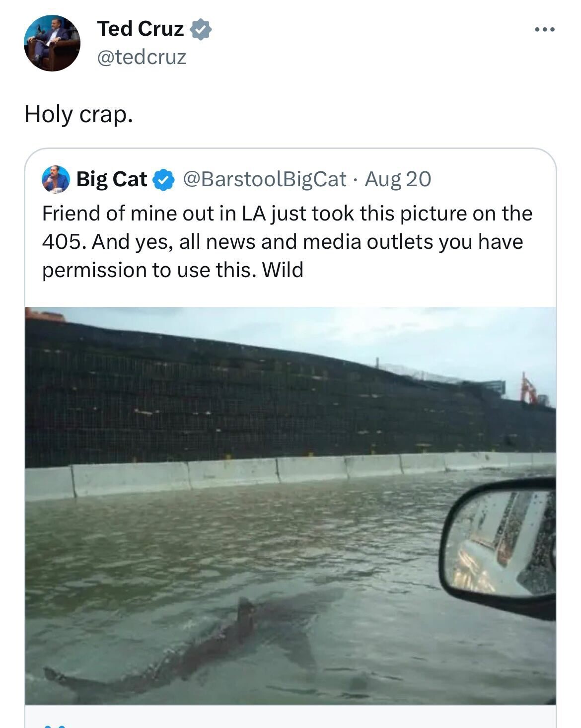Open the flooded highway photo
581x728 pixels.
(290, 506)
